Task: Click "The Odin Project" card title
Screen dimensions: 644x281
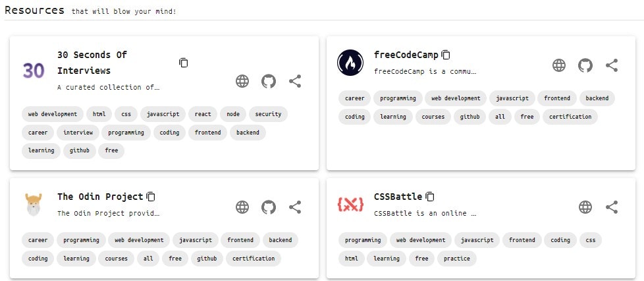Action: pyautogui.click(x=100, y=197)
